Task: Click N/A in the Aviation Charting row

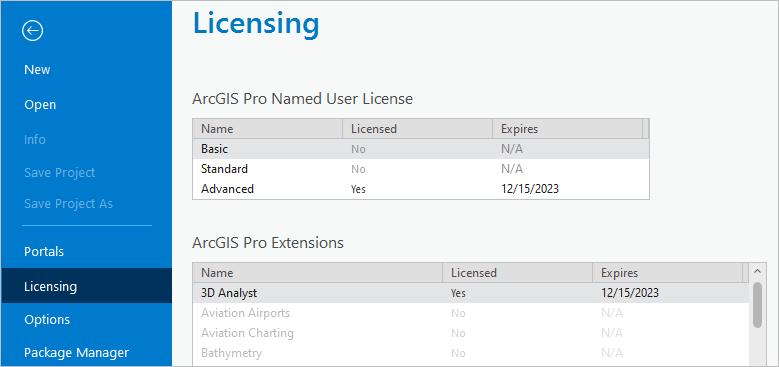Action: click(612, 333)
